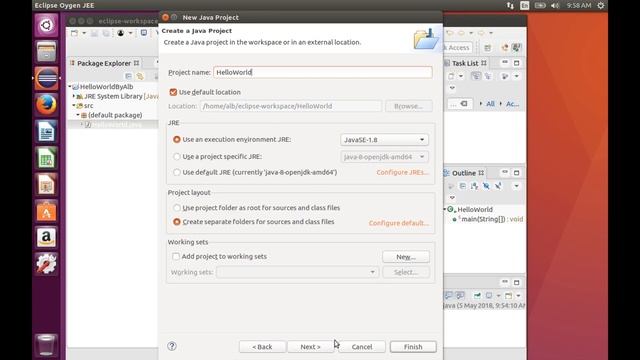Collapse the src folder node

74,105
